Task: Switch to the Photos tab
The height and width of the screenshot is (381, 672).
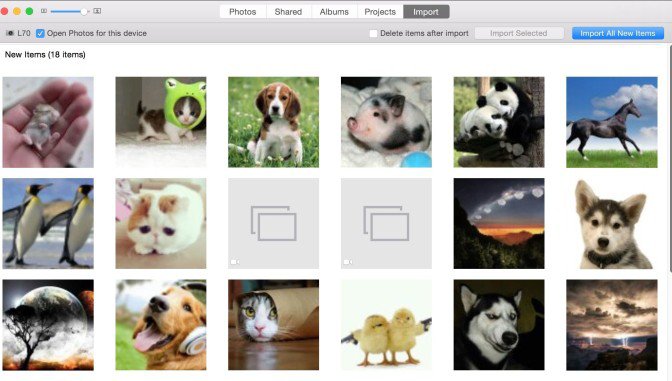Action: (243, 12)
